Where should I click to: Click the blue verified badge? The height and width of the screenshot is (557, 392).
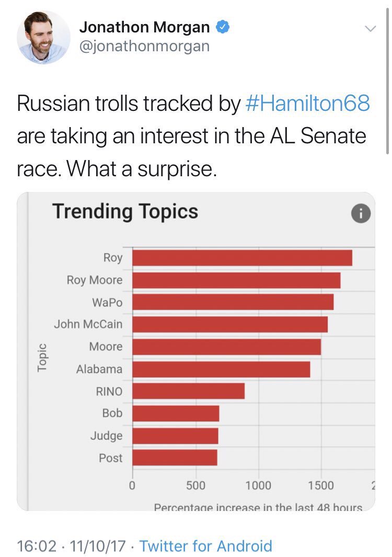(222, 27)
